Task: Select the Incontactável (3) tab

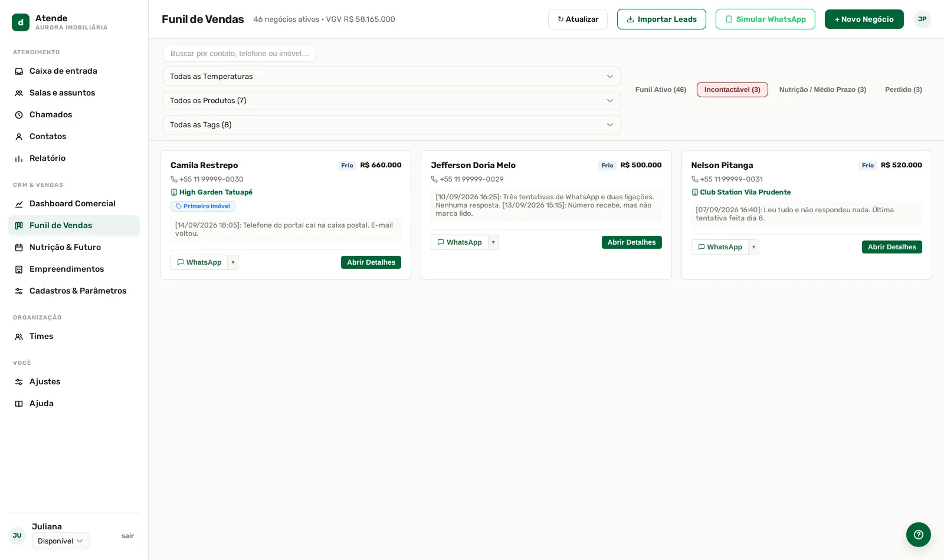Action: [x=732, y=90]
